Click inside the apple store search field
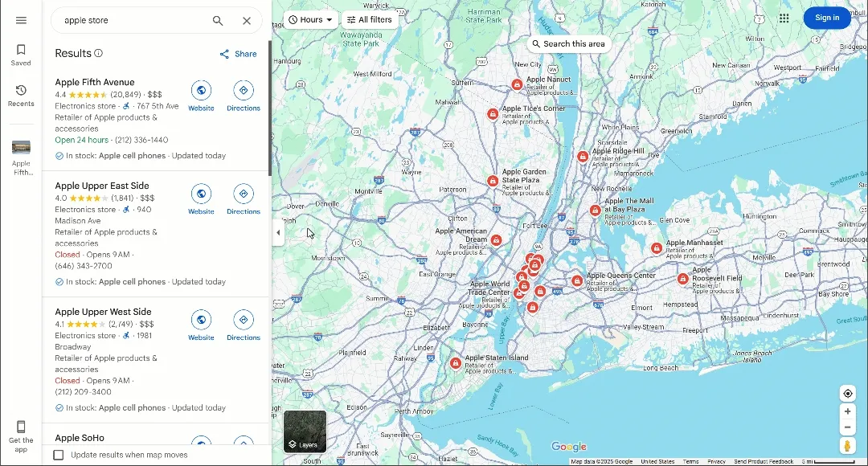The height and width of the screenshot is (466, 868). coord(133,20)
